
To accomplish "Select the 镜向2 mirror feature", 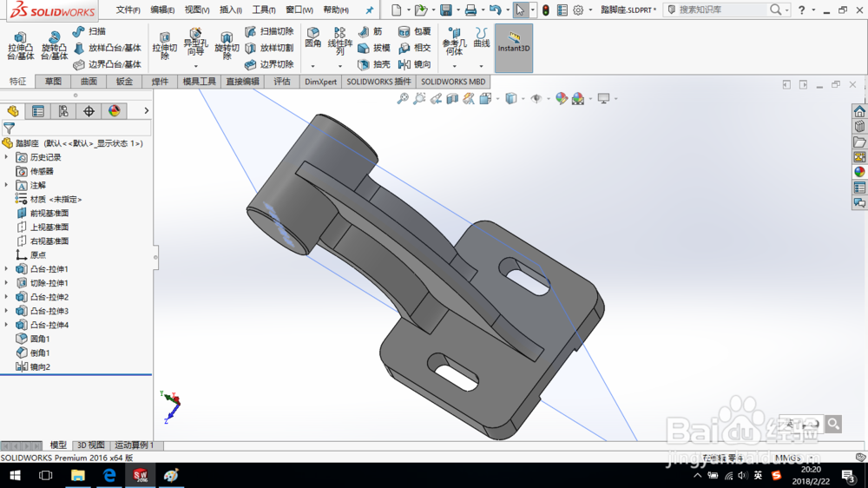I will [x=33, y=366].
